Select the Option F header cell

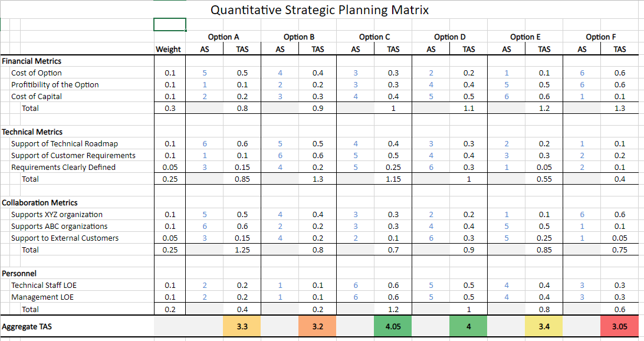(x=601, y=37)
